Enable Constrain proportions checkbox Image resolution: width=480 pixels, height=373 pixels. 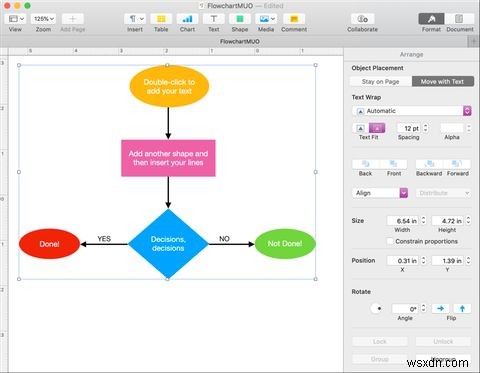coord(390,241)
